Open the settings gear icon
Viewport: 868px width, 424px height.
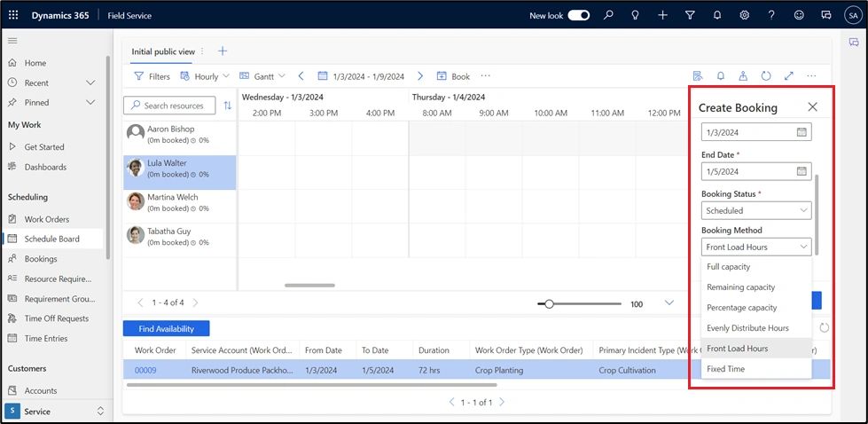745,15
